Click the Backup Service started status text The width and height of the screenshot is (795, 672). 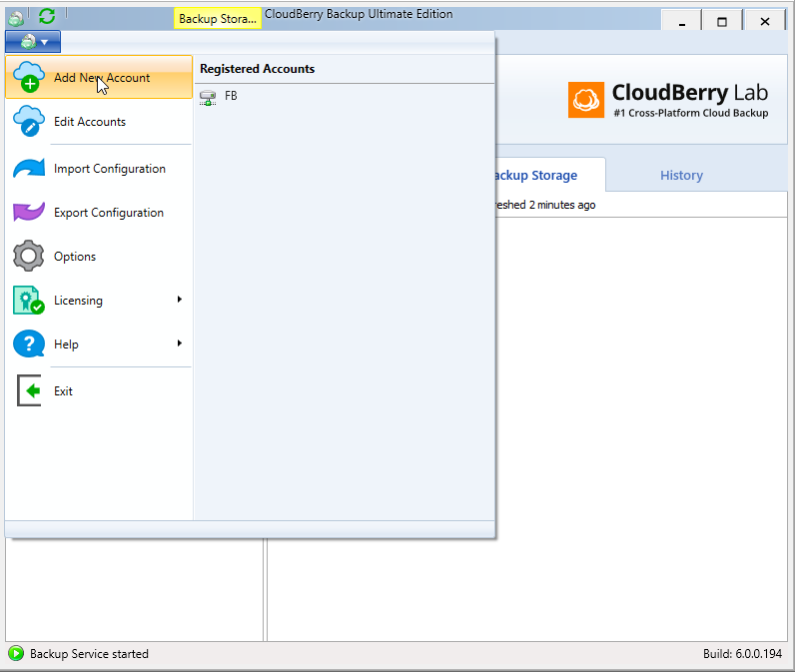click(89, 654)
